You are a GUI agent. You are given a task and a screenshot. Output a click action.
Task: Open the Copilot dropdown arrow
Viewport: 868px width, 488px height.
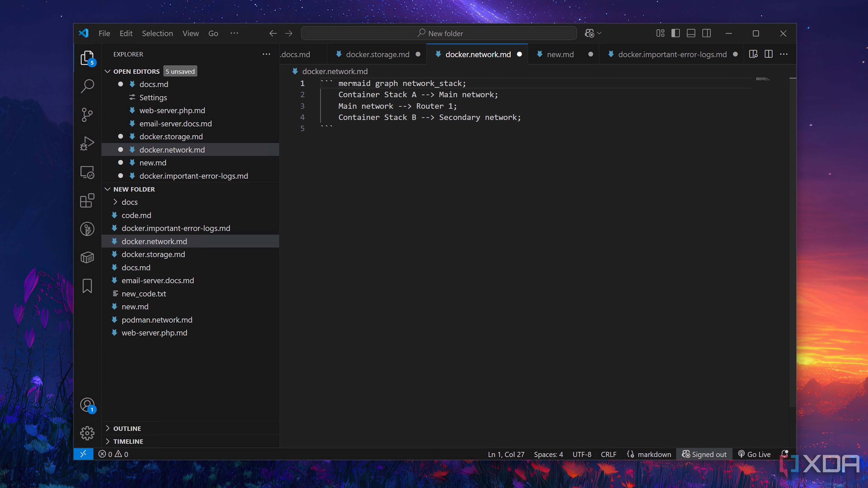point(599,33)
